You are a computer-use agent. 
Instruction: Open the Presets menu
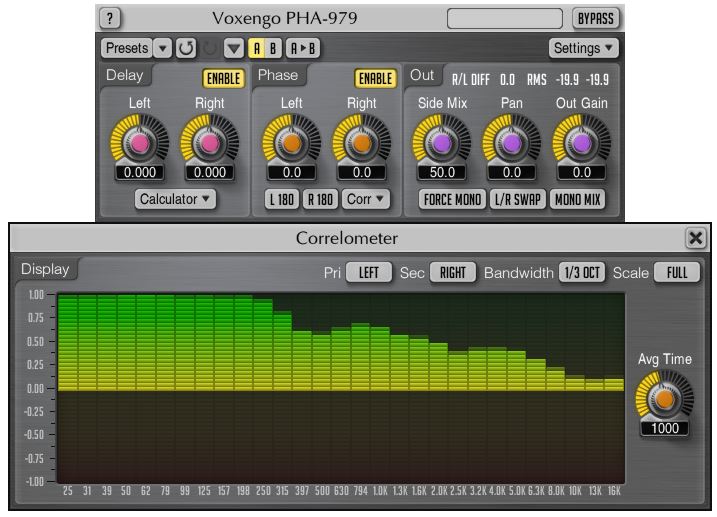127,48
